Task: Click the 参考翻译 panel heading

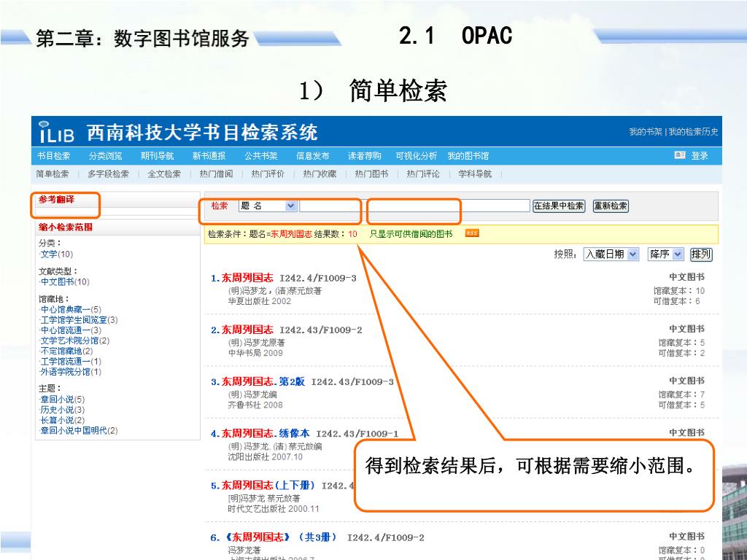Action: [x=57, y=200]
